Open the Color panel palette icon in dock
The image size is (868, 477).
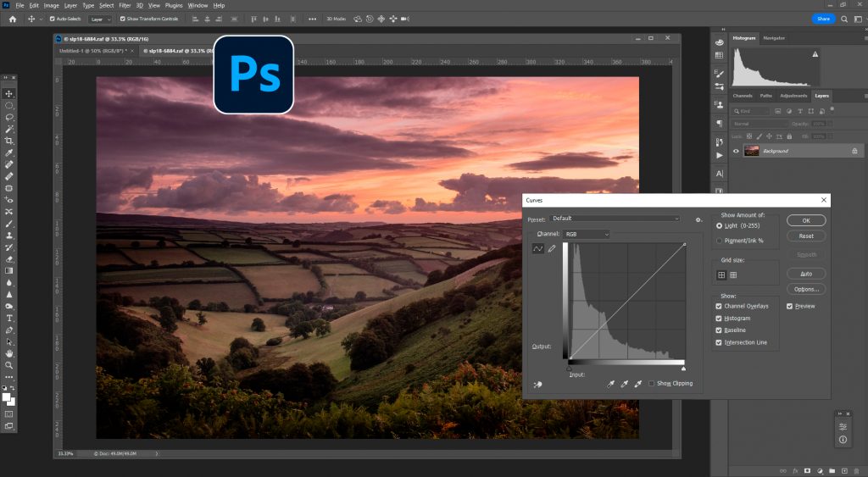tap(719, 42)
